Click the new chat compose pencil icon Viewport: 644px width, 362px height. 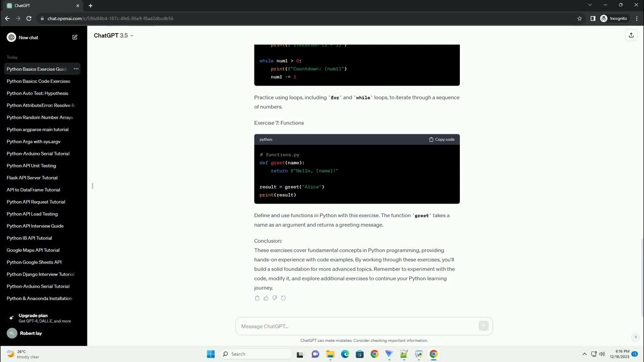tap(75, 37)
